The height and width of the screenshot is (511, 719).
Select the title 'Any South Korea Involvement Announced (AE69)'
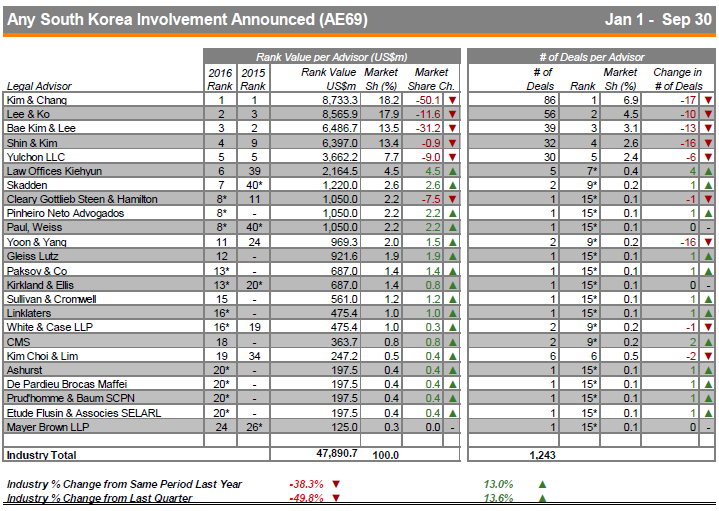[188, 20]
